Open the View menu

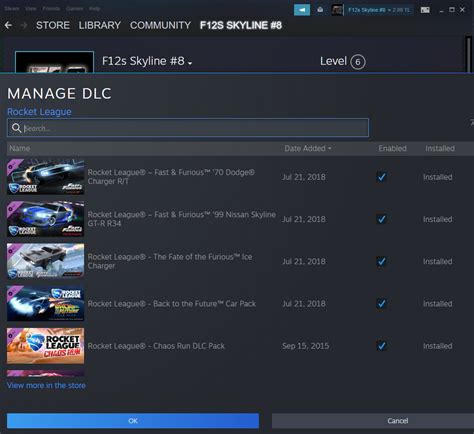click(31, 8)
